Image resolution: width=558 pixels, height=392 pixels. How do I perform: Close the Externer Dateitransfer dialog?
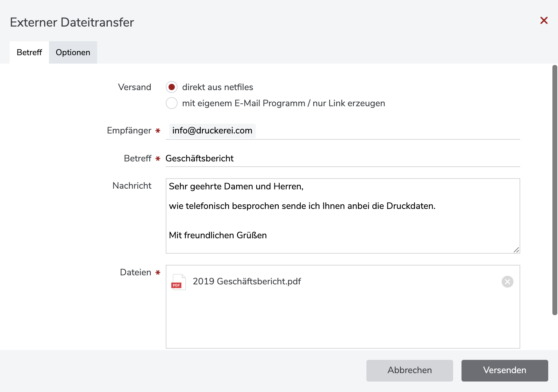coord(544,21)
